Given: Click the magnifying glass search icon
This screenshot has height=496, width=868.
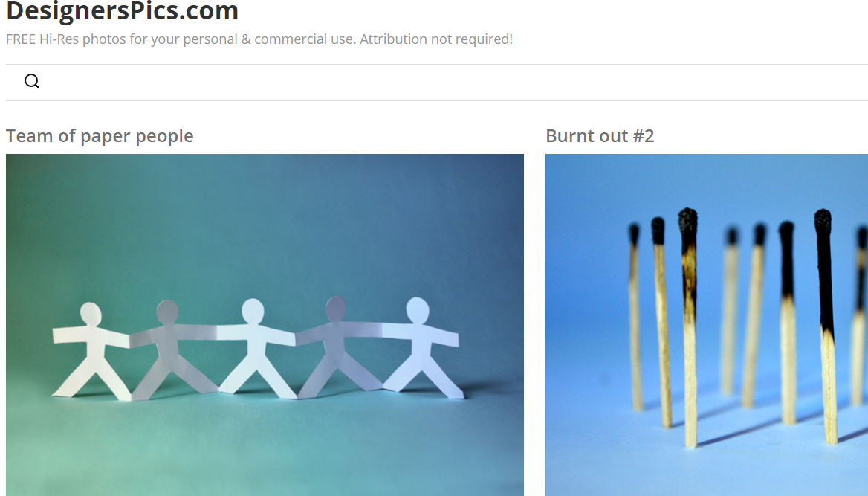Looking at the screenshot, I should pos(32,82).
